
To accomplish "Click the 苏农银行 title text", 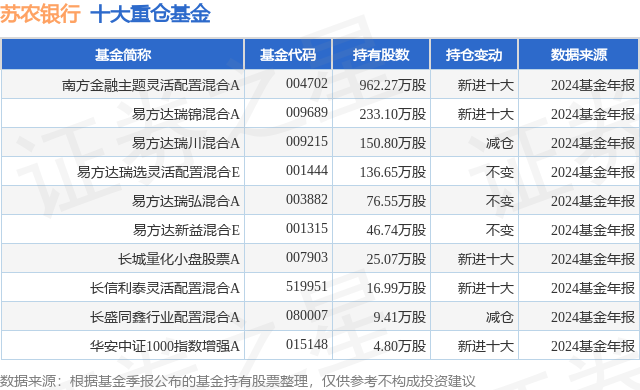I will click(40, 13).
